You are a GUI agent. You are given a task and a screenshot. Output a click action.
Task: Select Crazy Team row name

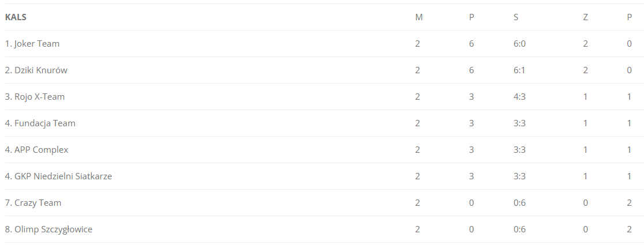[38, 203]
